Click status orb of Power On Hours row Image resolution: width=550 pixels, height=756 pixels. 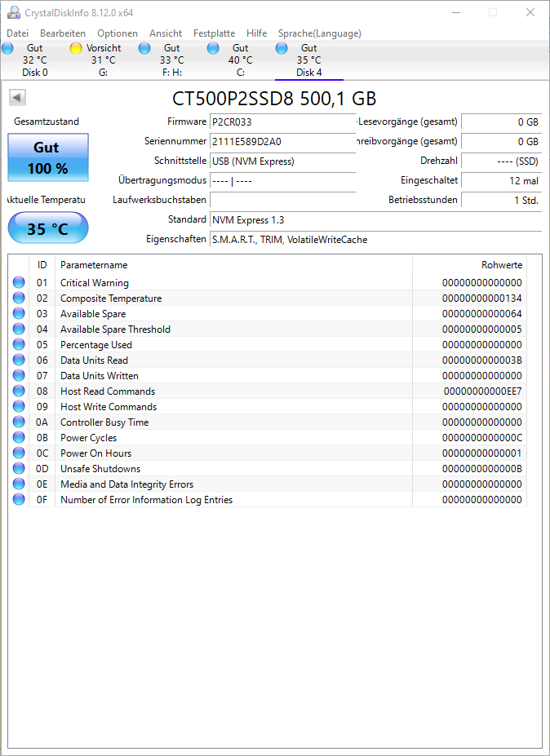(19, 453)
